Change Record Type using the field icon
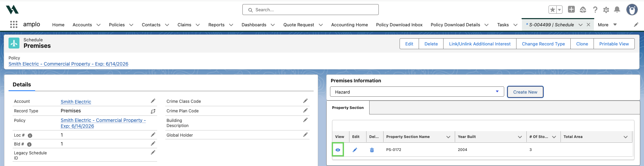Image resolution: width=644 pixels, height=166 pixels. coord(153,111)
